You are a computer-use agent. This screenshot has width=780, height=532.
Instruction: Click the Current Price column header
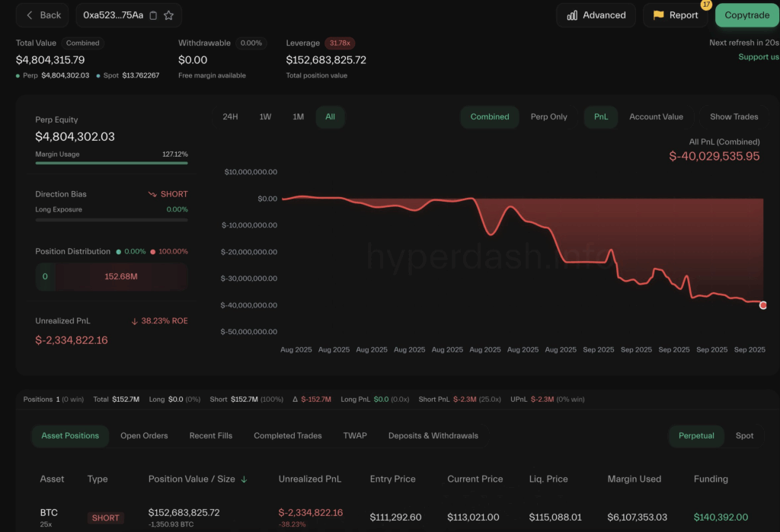click(475, 479)
